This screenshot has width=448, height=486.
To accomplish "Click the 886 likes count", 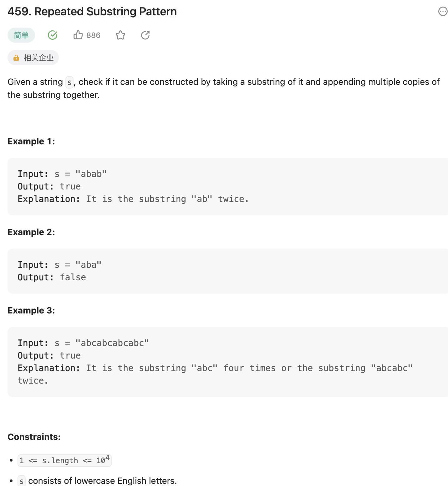I will (x=93, y=35).
